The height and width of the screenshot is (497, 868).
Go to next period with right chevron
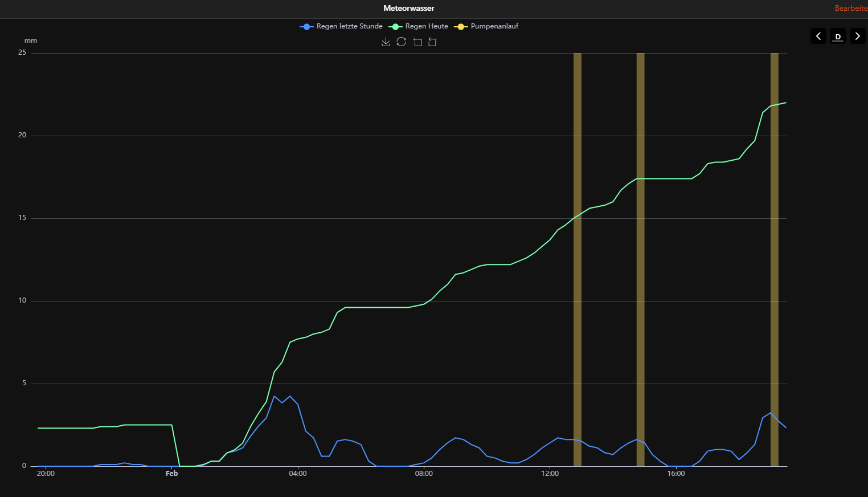click(857, 36)
